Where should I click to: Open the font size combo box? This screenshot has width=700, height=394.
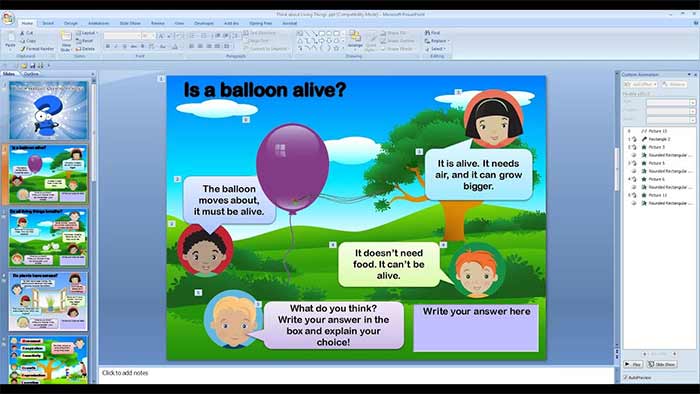coord(148,36)
